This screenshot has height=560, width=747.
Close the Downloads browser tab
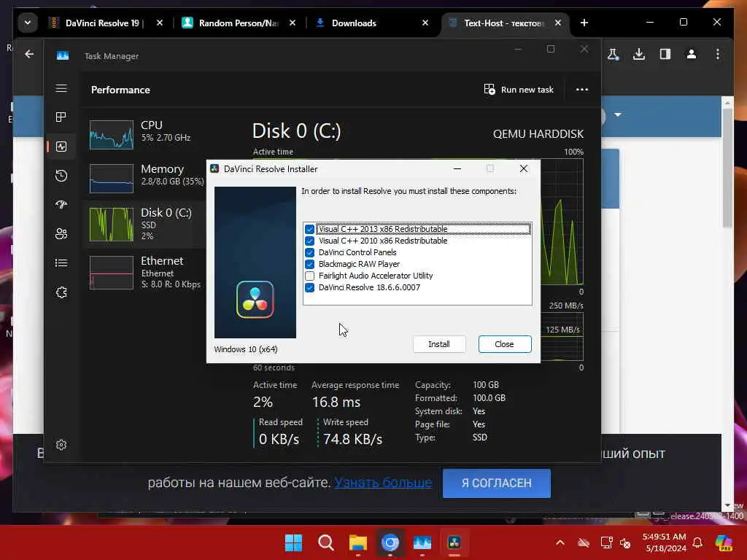point(425,23)
